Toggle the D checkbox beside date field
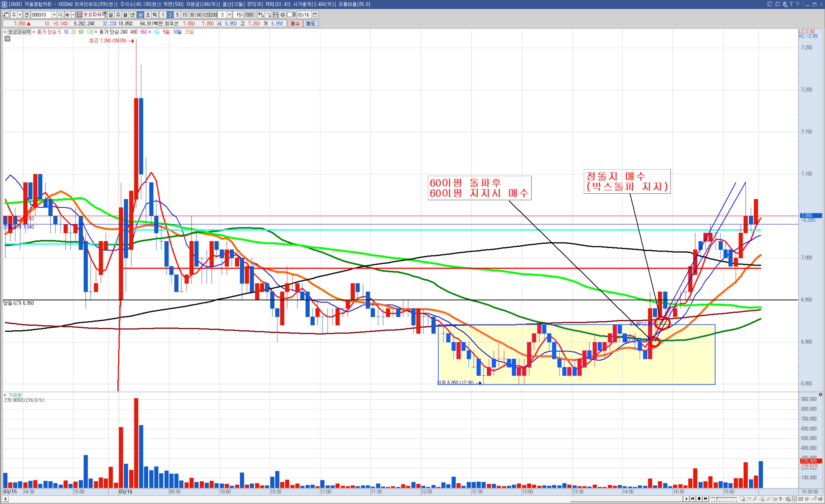This screenshot has height=504, width=825. [x=290, y=15]
